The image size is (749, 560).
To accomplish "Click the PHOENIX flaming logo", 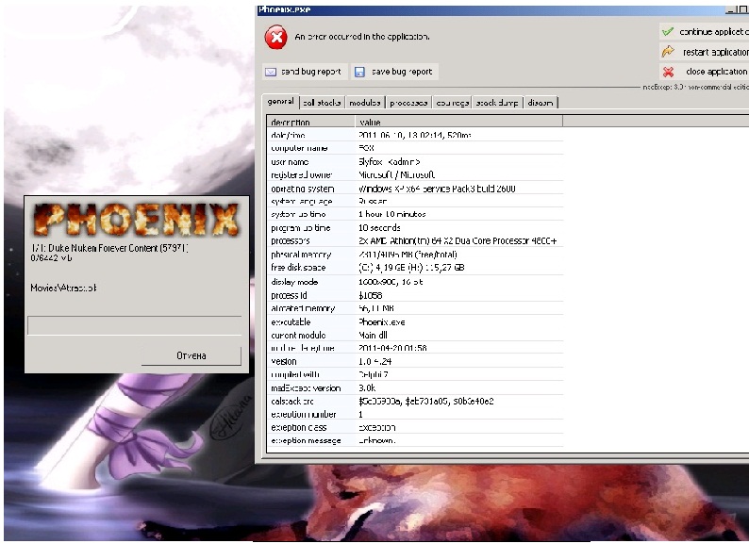I will click(x=136, y=220).
